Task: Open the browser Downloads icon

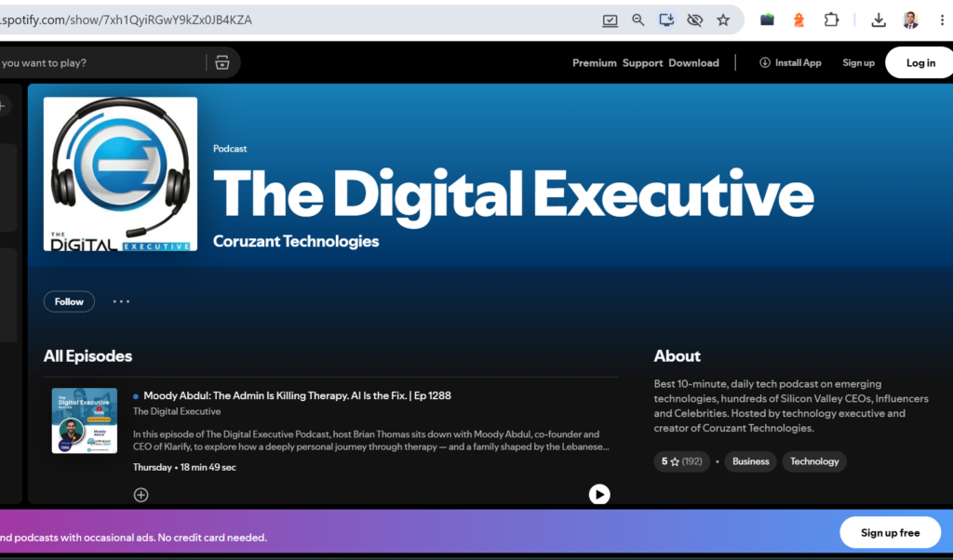Action: 879,20
